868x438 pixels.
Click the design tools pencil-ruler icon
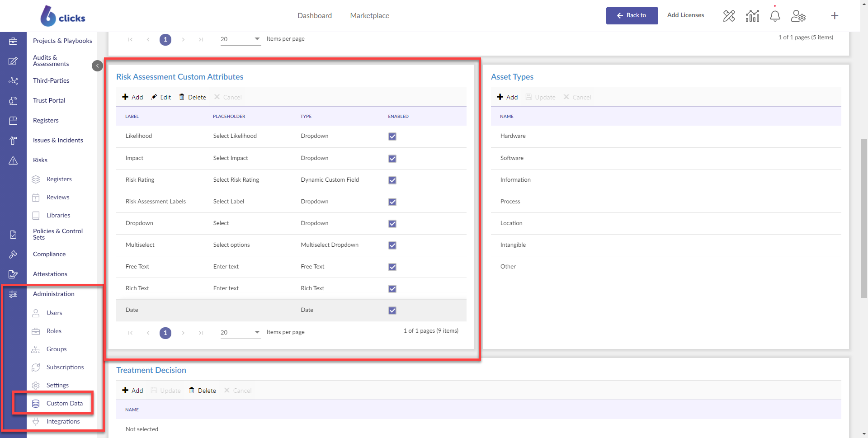click(x=729, y=16)
